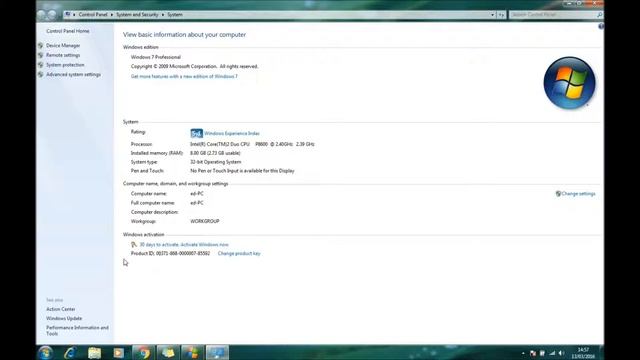The height and width of the screenshot is (360, 640).
Task: Click the active System window taskbar button
Action: tap(217, 353)
